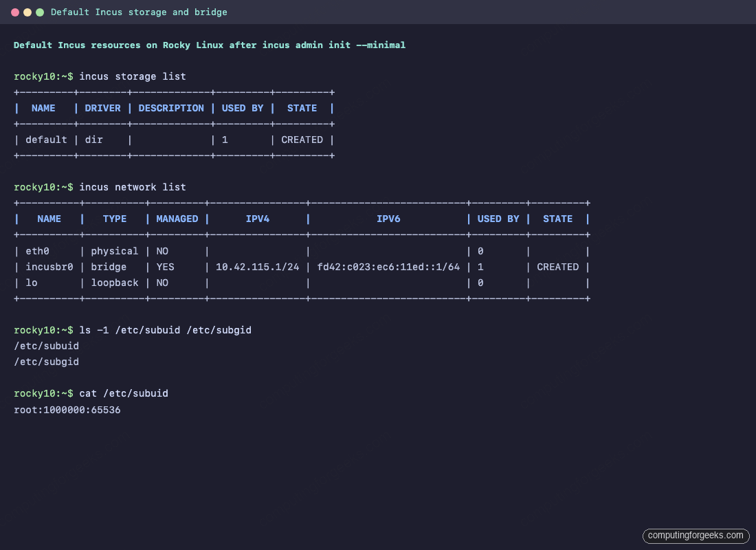
Task: Click the DRIVER column header in storage table
Action: [102, 108]
